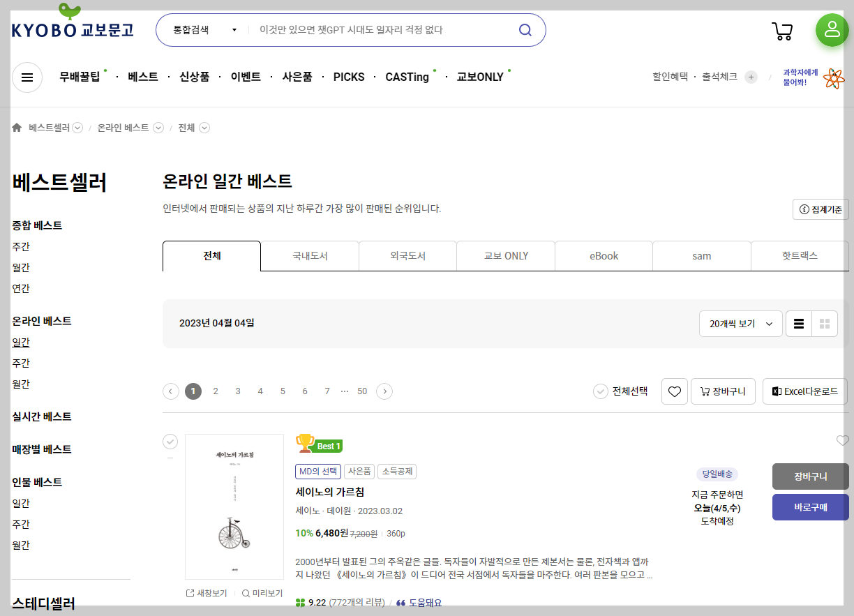Switch to list view layout

(799, 324)
